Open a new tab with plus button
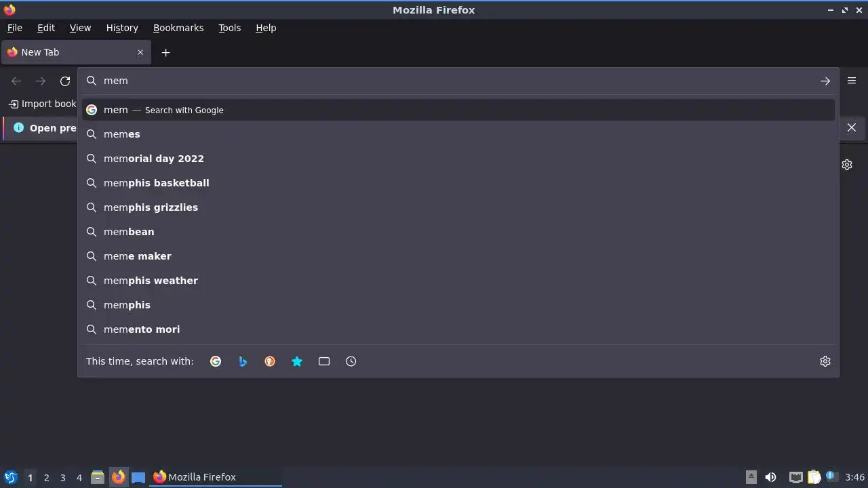Image resolution: width=868 pixels, height=488 pixels. click(165, 52)
